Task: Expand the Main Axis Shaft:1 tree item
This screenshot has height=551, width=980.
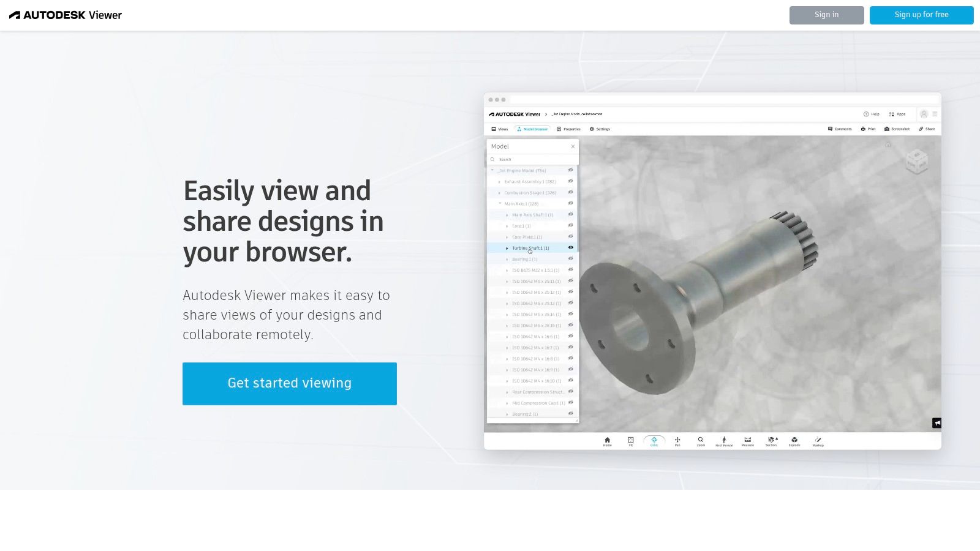Action: (507, 215)
